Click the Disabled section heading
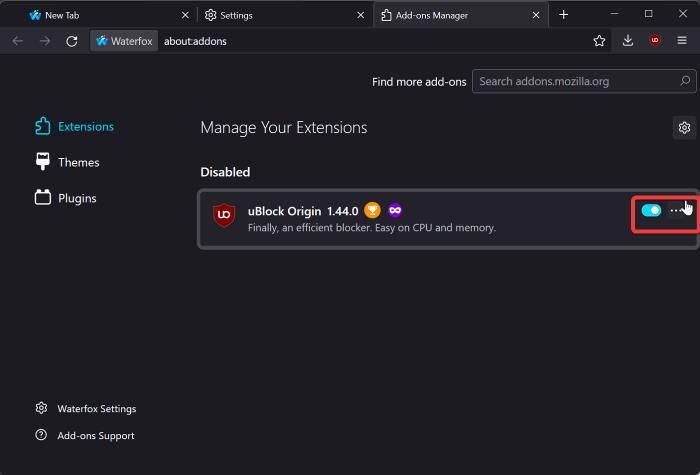Viewport: 700px width, 475px height. [225, 172]
